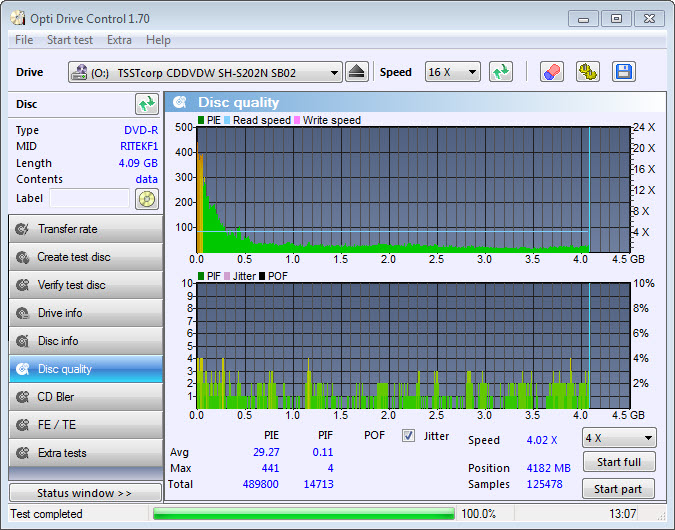The width and height of the screenshot is (675, 530).
Task: Click the Drive info sidebar icon
Action: (22, 313)
